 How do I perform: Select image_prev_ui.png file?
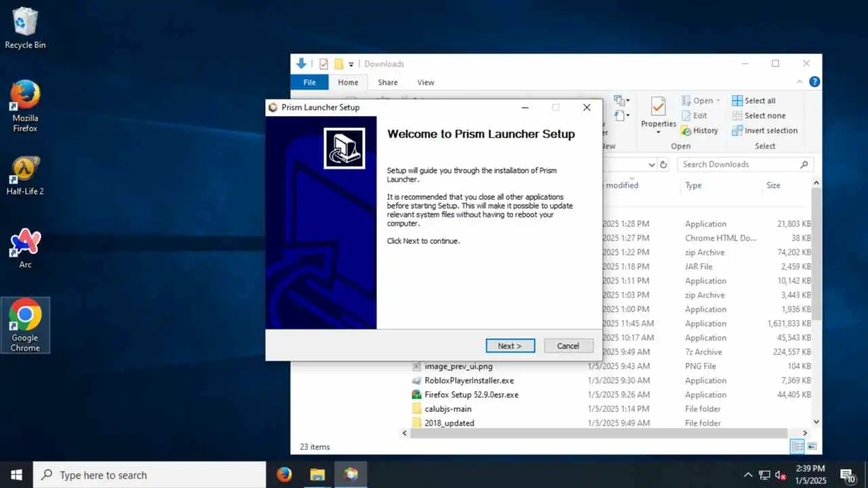458,366
